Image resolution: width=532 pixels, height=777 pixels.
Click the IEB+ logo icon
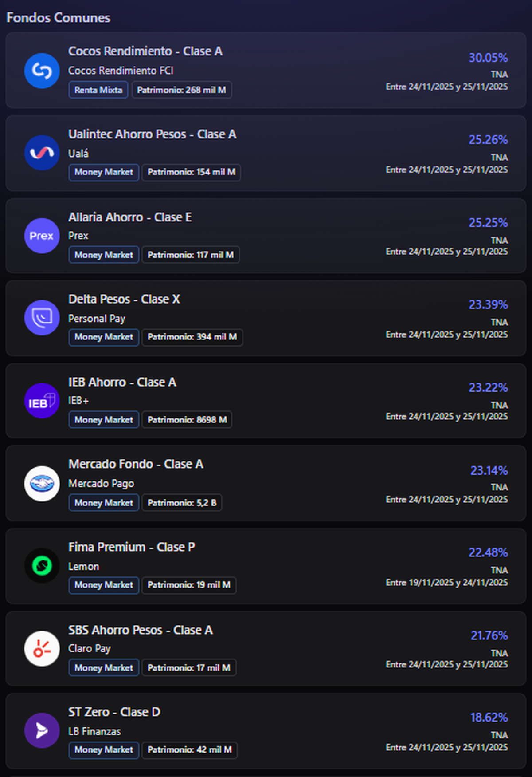click(42, 401)
